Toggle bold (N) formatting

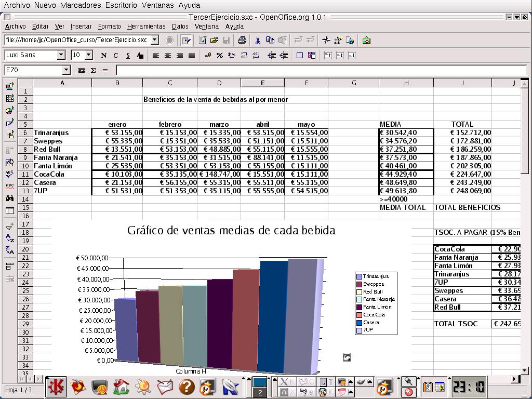point(103,55)
